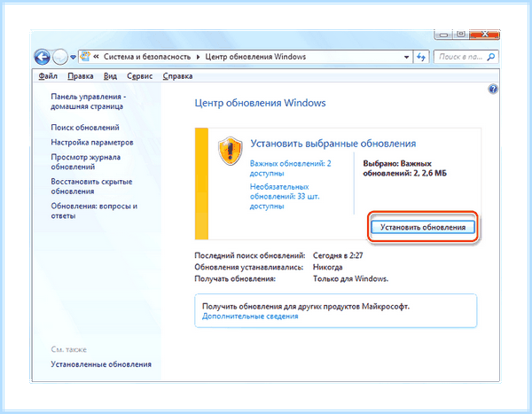The image size is (532, 414).
Task: Open the recent pages dropdown arrow
Action: 73,57
